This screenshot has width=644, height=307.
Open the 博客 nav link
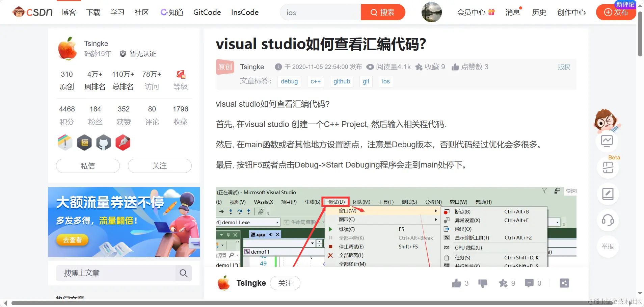[x=69, y=12]
